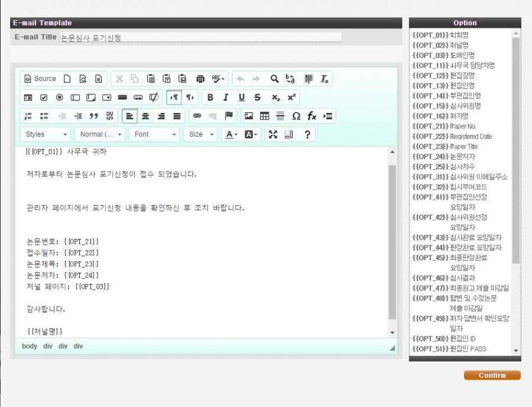
Task: Click the Remove Format icon
Action: point(325,79)
